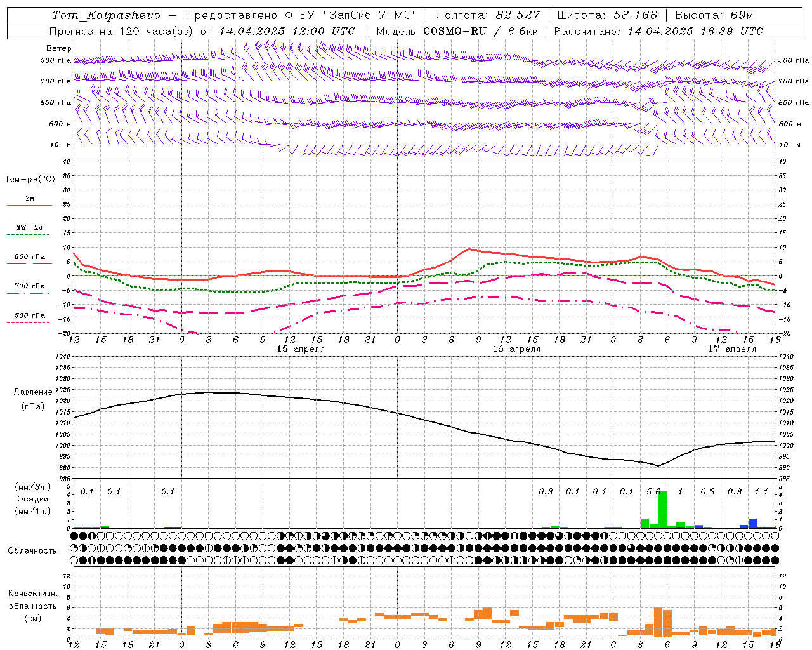
Task: Click the "15 апреля" date label
Action: tap(301, 349)
